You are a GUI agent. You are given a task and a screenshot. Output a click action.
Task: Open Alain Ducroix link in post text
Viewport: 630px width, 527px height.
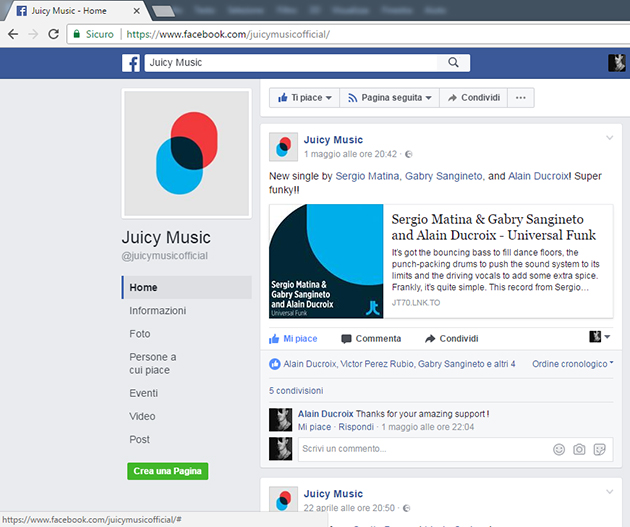538,176
